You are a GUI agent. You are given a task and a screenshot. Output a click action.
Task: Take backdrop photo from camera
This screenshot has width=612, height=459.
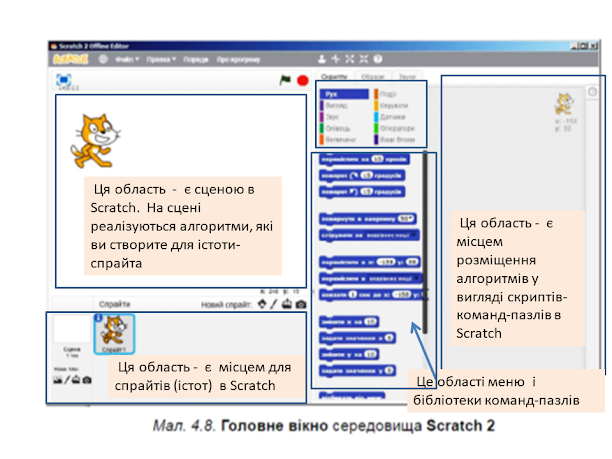click(x=87, y=380)
